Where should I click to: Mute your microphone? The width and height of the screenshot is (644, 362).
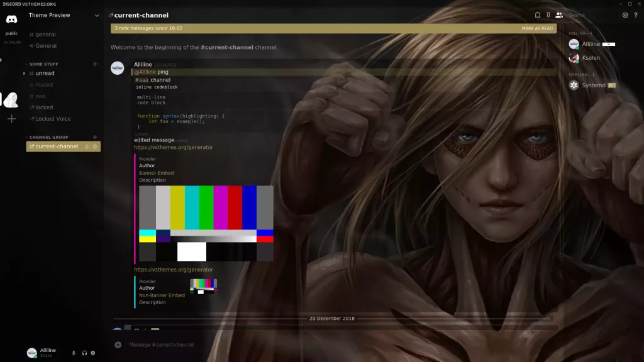(74, 353)
